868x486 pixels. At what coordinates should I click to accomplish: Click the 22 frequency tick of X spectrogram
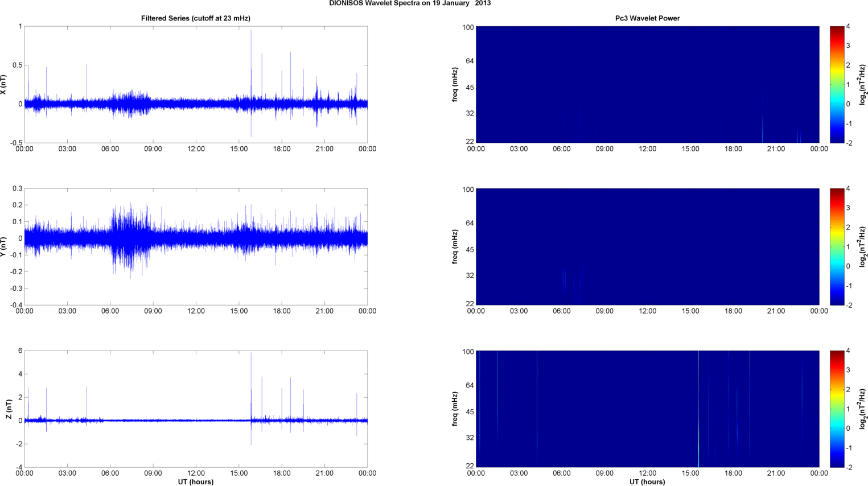[470, 141]
